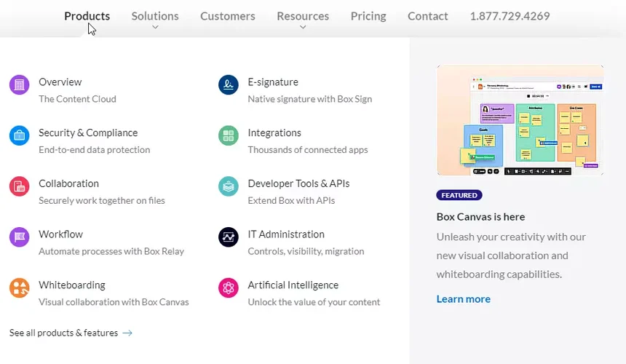Open the Developer Tools & APIs link

298,183
